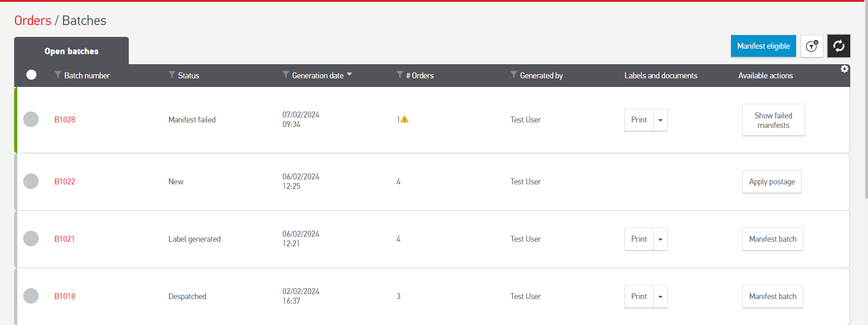The height and width of the screenshot is (325, 868).
Task: Select the checkbox for batch B1021
Action: click(x=31, y=239)
